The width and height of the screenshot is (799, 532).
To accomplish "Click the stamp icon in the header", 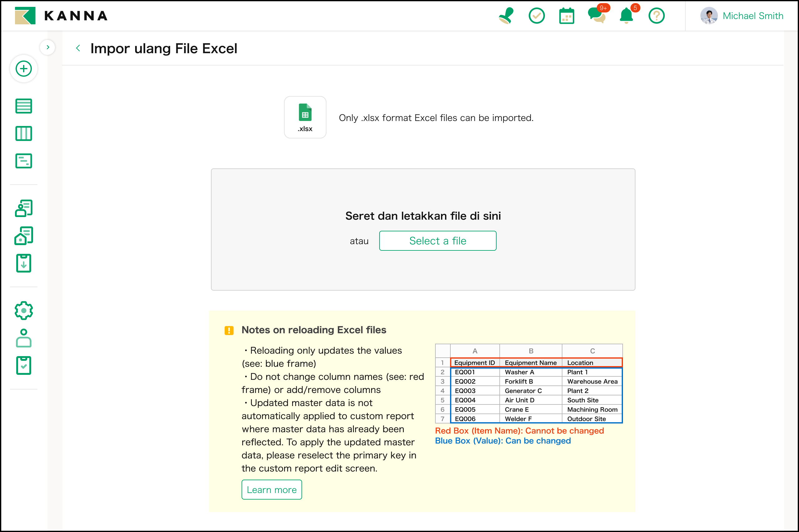I will pos(506,16).
